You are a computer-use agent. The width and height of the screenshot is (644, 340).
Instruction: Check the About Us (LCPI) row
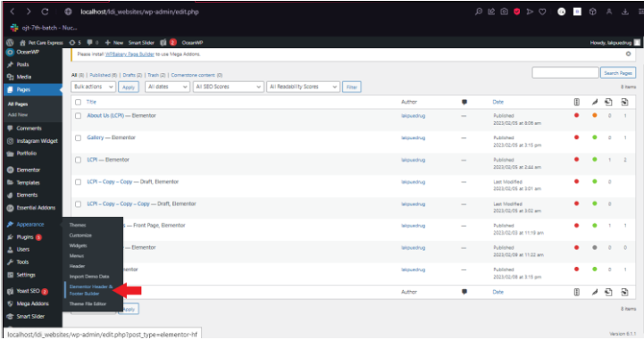78,116
